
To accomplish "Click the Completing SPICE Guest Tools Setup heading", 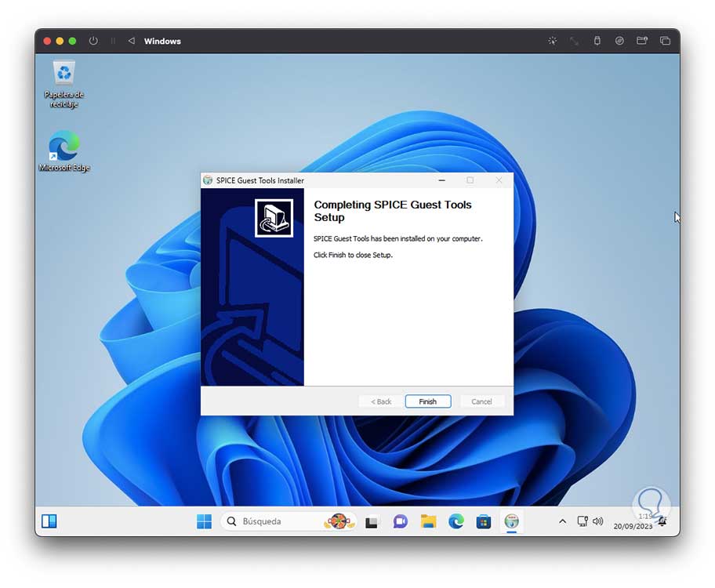I will click(393, 211).
